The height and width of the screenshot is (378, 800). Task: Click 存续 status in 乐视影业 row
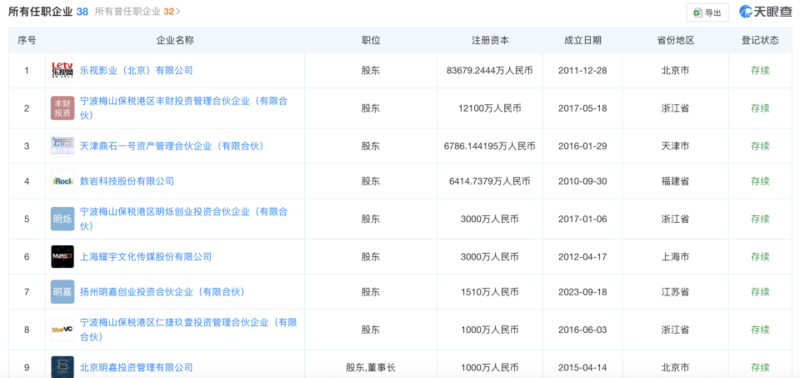tap(760, 70)
